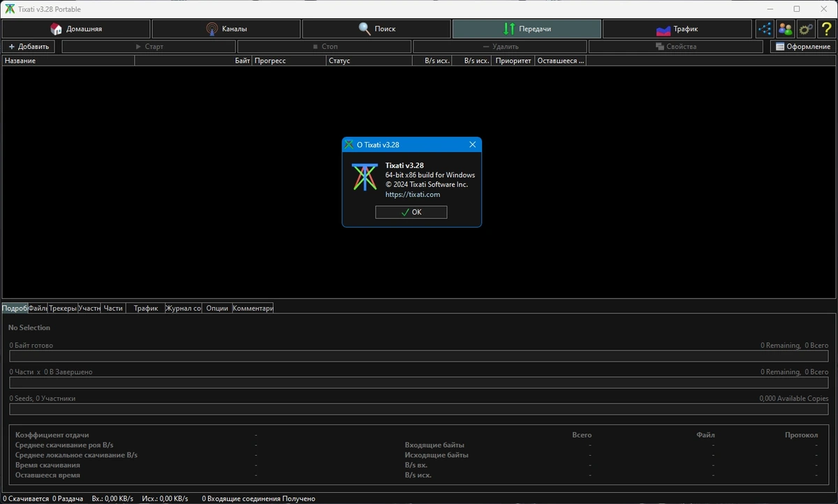Click the '0 Байт готово' progress bar
The width and height of the screenshot is (838, 504).
tap(419, 356)
